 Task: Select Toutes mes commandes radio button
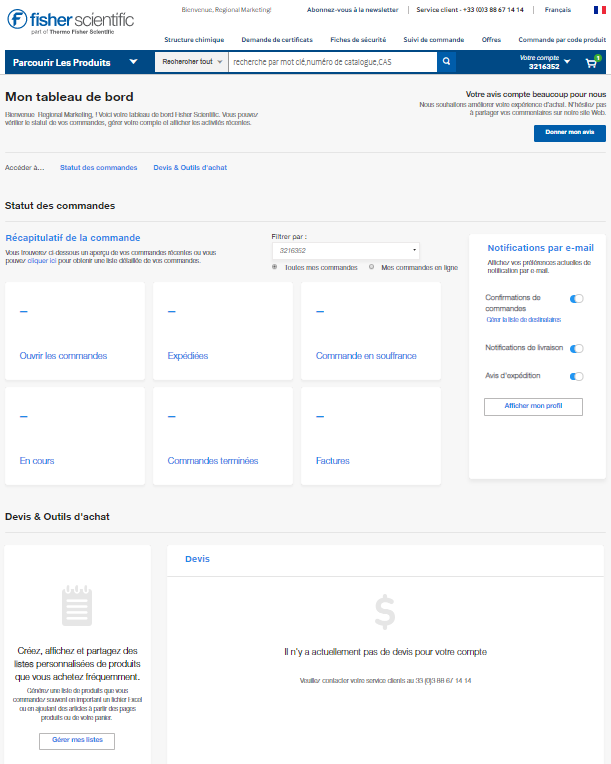coord(275,267)
